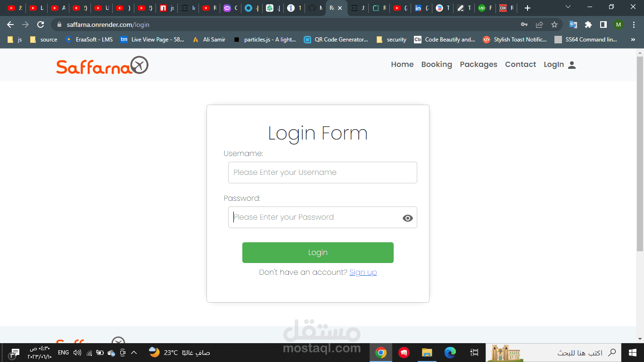Toggle the Chrome side panel button
The image size is (644, 362).
click(x=603, y=25)
